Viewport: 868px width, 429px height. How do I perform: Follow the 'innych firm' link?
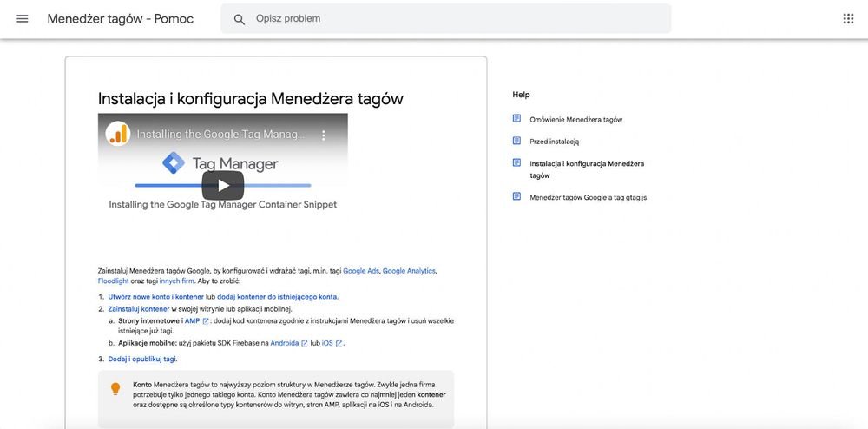click(x=176, y=280)
